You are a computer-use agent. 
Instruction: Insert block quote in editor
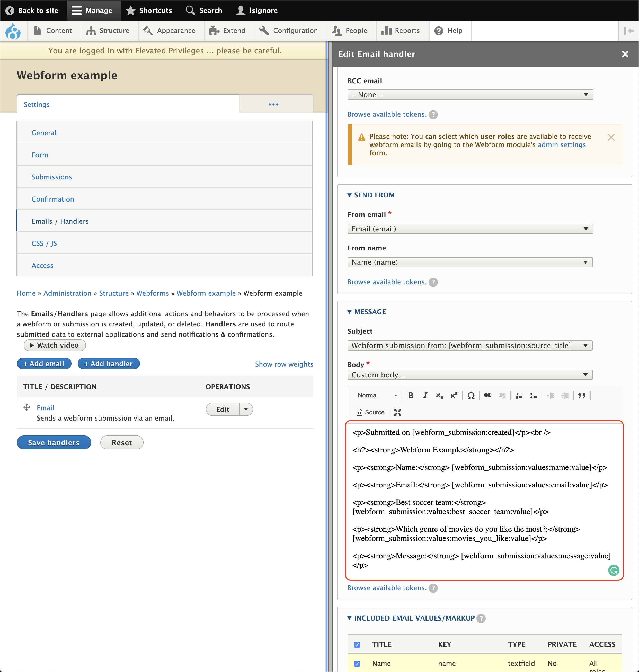(582, 395)
